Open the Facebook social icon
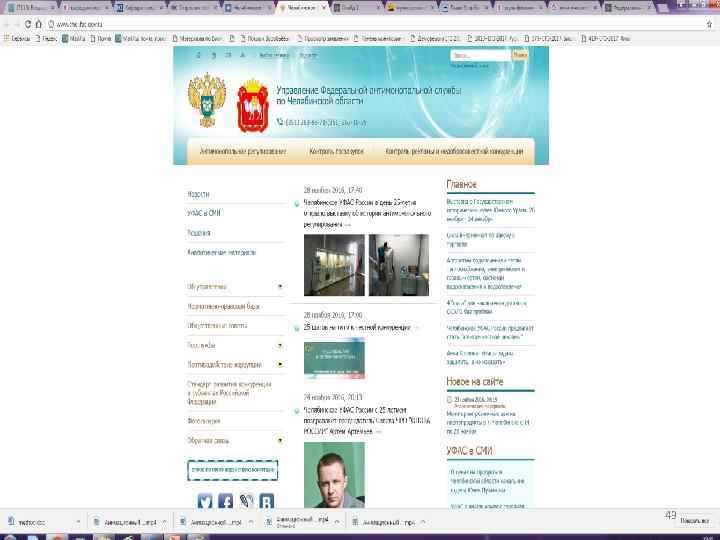 click(225, 501)
